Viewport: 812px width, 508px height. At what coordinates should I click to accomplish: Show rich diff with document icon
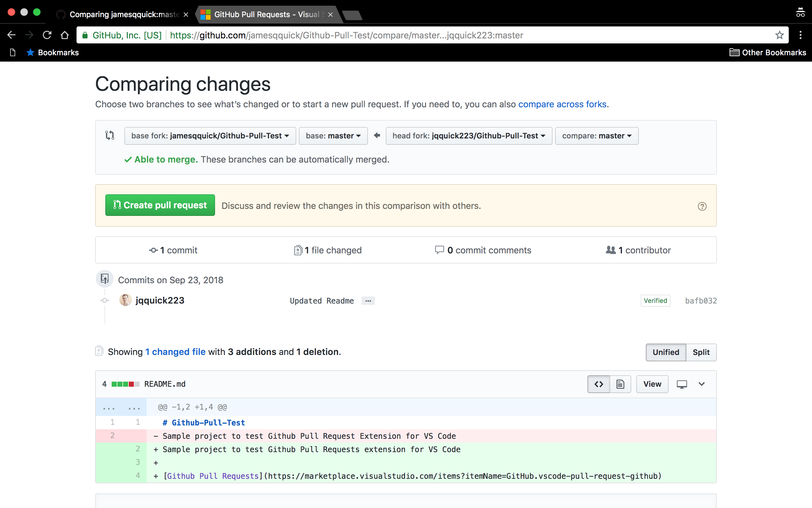point(620,384)
